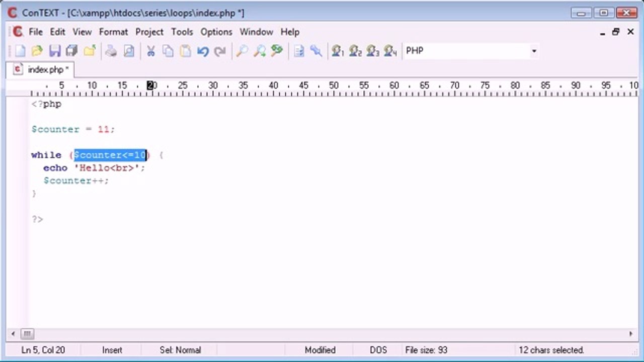644x362 pixels.
Task: Click the Find Next icon
Action: click(260, 51)
